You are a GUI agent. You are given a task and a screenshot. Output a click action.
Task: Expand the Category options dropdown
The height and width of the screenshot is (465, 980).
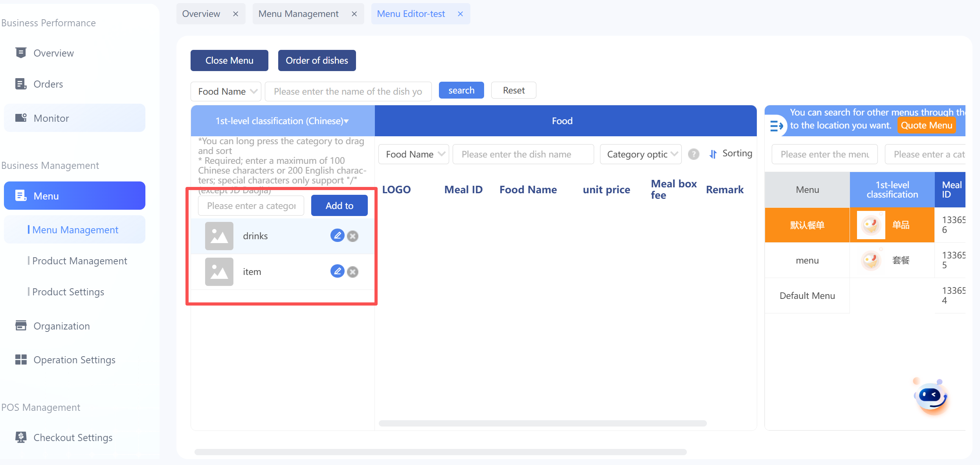[x=640, y=154]
